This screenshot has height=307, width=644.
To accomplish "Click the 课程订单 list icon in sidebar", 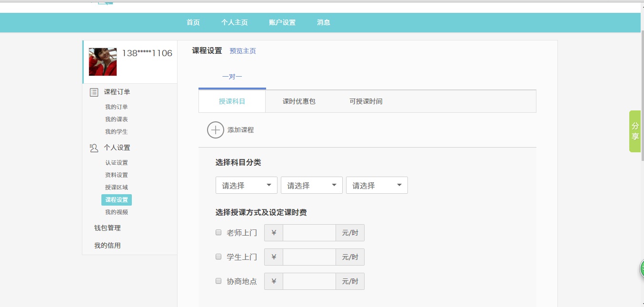I will point(94,92).
